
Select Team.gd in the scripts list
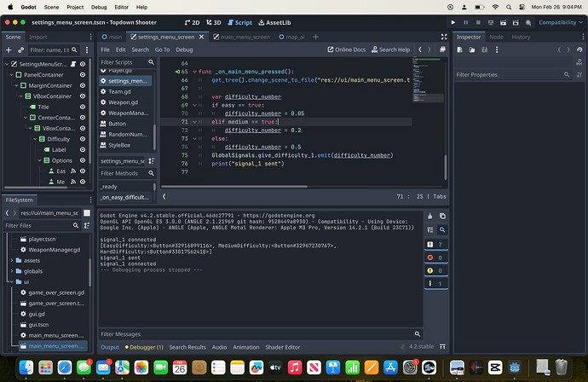click(119, 91)
